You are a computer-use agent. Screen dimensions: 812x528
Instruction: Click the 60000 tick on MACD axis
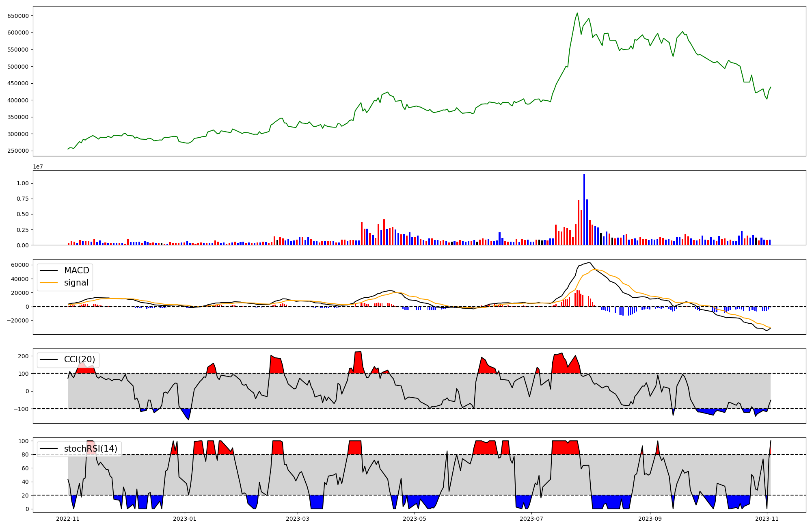click(x=19, y=265)
